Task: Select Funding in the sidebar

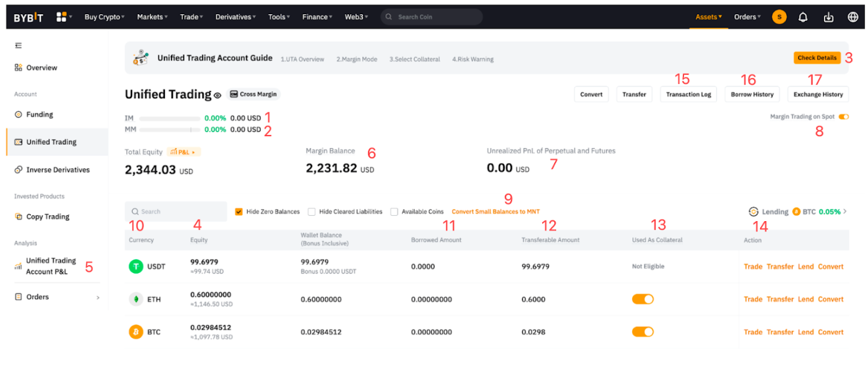Action: (x=39, y=115)
